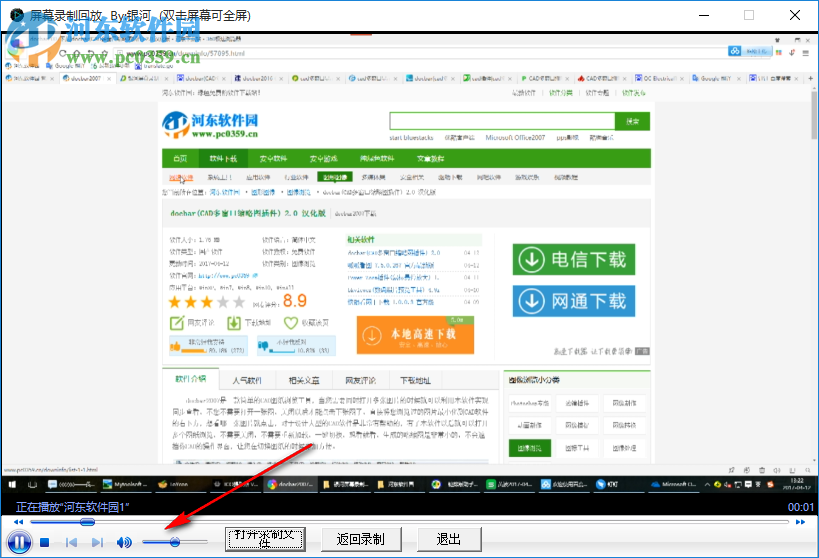Click the 返回录制 button
Screen dimensions: 819x558
(x=361, y=539)
